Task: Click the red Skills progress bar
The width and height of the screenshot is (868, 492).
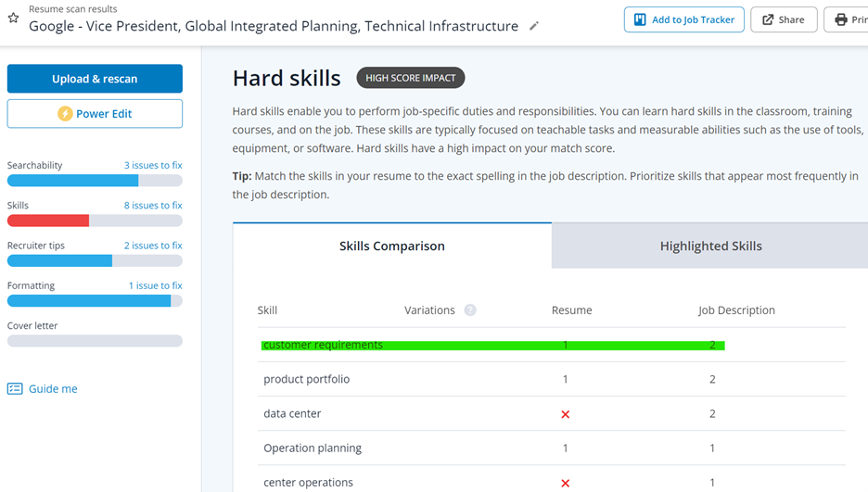Action: (x=95, y=221)
